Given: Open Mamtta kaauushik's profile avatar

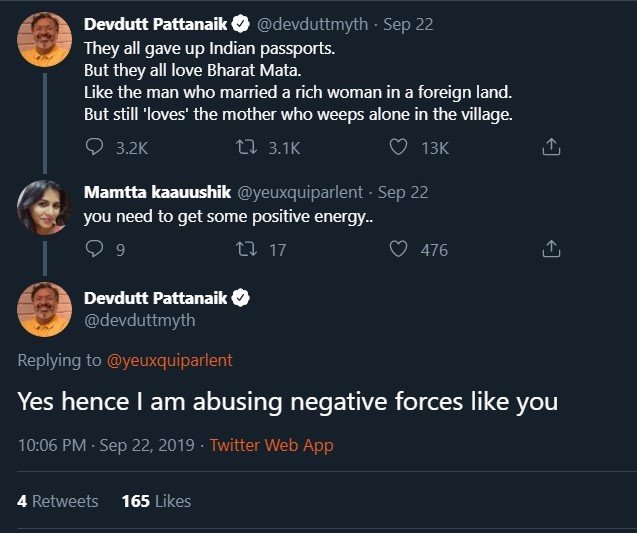Looking at the screenshot, I should (x=44, y=207).
